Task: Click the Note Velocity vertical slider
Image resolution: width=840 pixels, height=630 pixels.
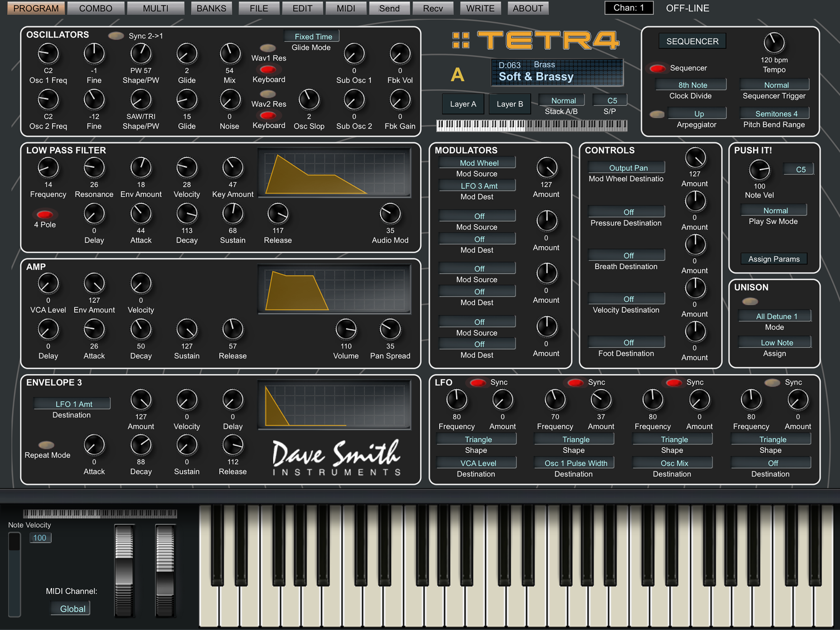Action: click(14, 575)
